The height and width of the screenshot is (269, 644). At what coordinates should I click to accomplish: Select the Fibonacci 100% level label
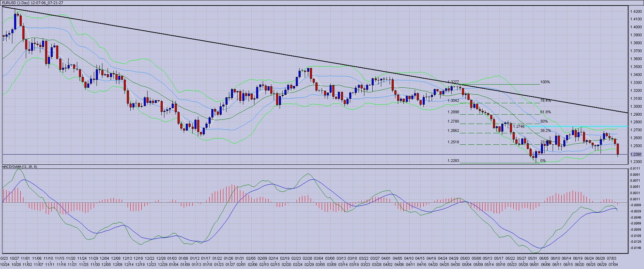[545, 82]
